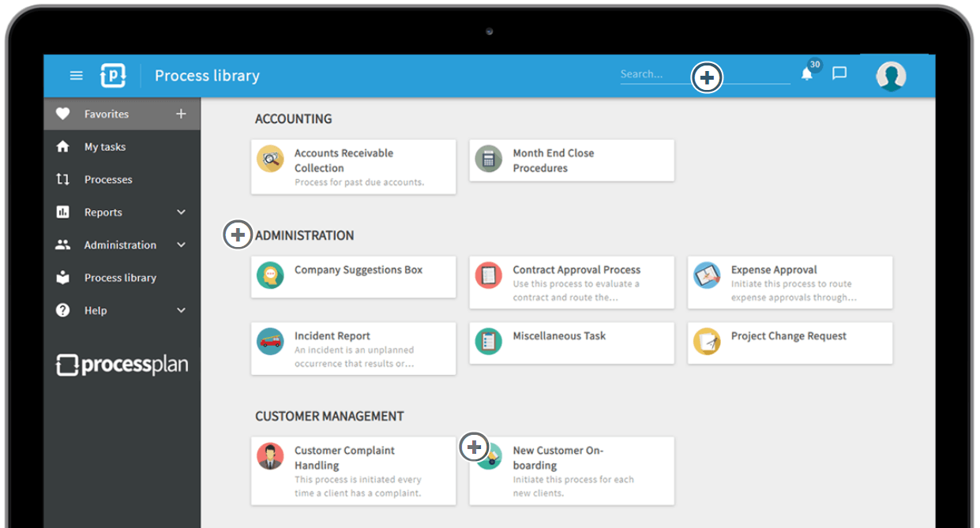Click the Expense Approval icon
The width and height of the screenshot is (980, 528).
click(x=707, y=275)
